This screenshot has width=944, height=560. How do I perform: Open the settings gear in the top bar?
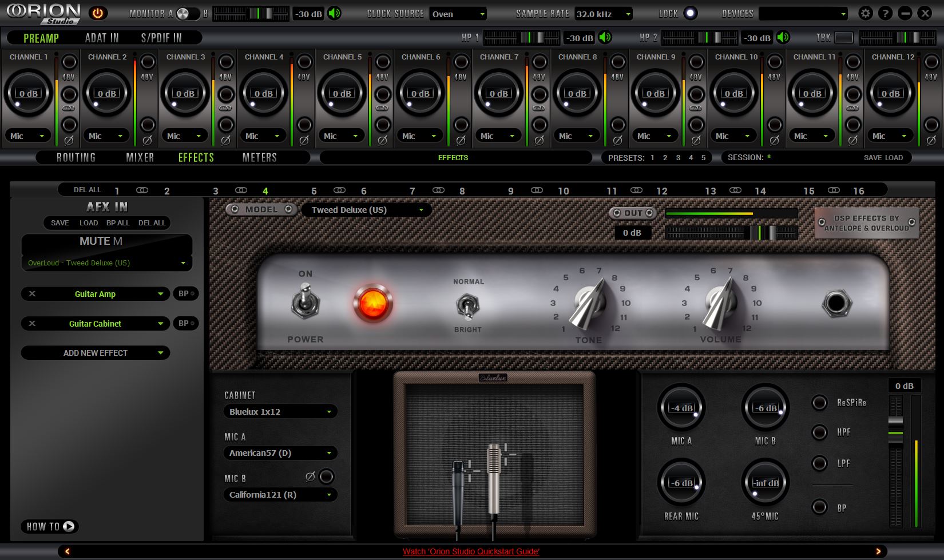point(866,13)
